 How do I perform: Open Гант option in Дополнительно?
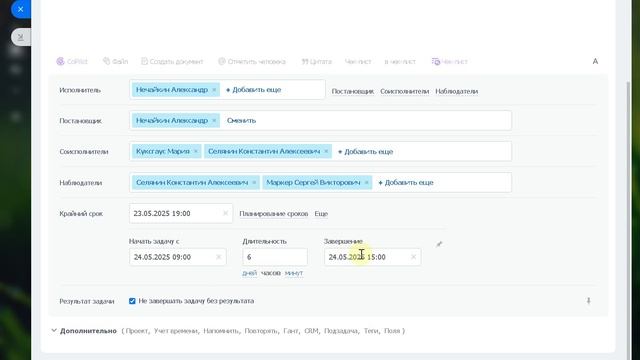click(x=291, y=331)
